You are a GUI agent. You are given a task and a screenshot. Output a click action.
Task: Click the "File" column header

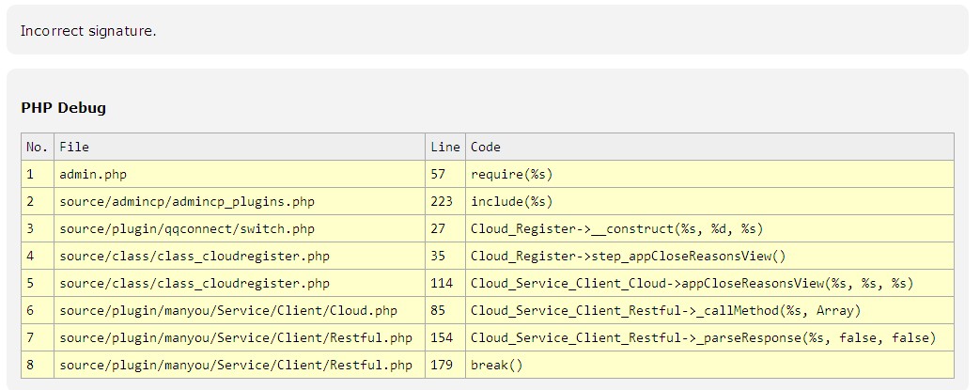[74, 147]
